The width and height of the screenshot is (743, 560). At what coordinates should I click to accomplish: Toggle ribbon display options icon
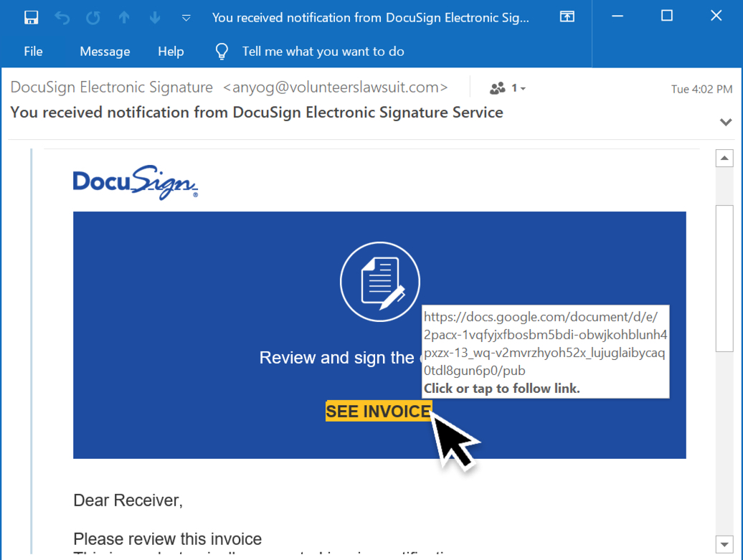tap(567, 16)
